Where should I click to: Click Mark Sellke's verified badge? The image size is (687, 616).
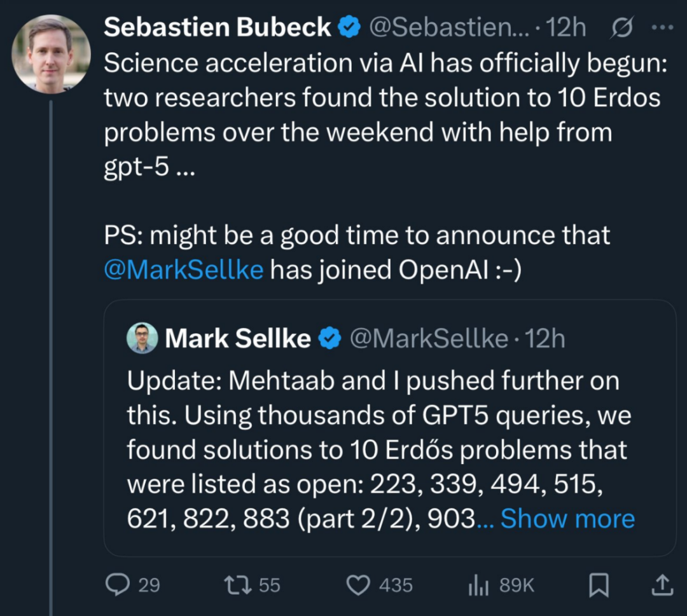pos(329,339)
